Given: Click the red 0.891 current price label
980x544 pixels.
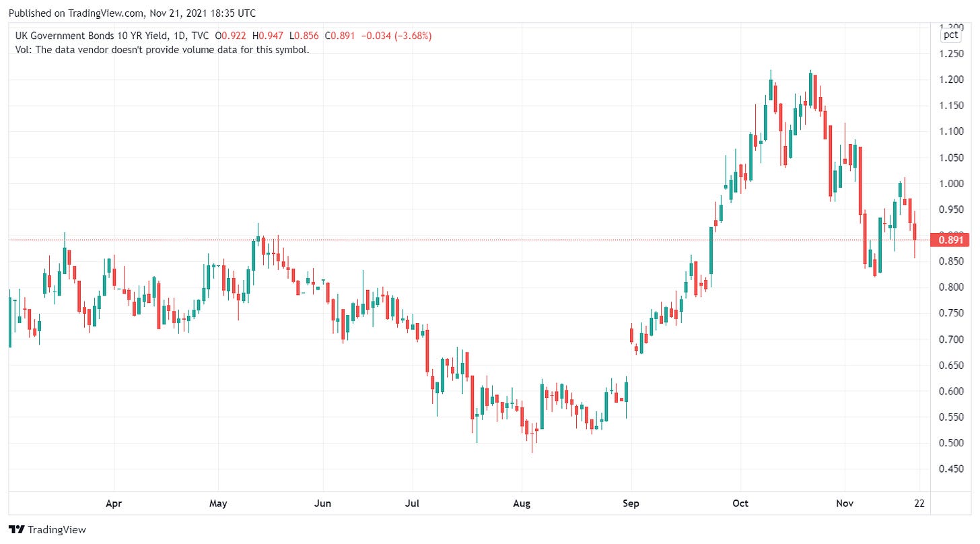Looking at the screenshot, I should pyautogui.click(x=949, y=240).
